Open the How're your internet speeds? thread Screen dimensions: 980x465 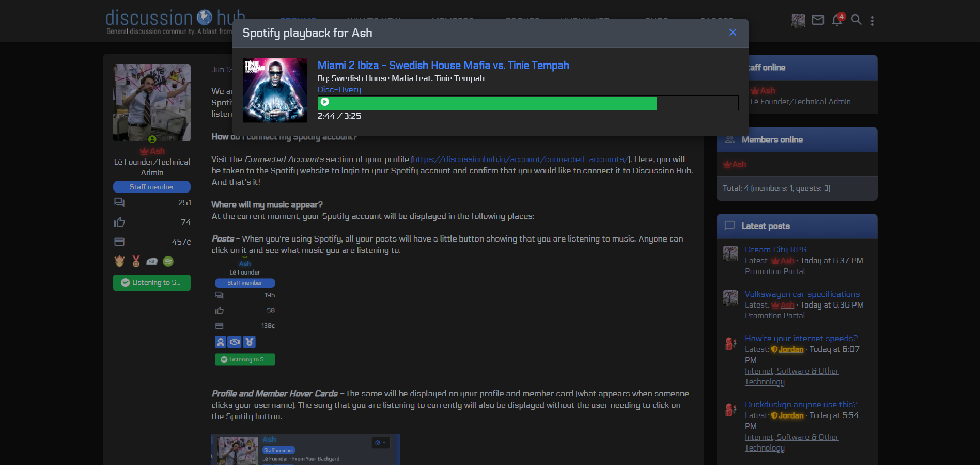[x=801, y=339]
